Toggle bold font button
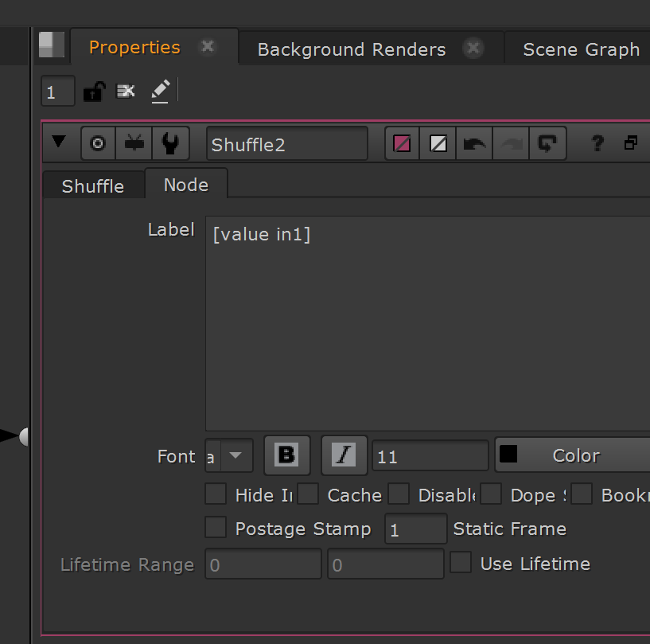650x644 pixels. point(287,455)
